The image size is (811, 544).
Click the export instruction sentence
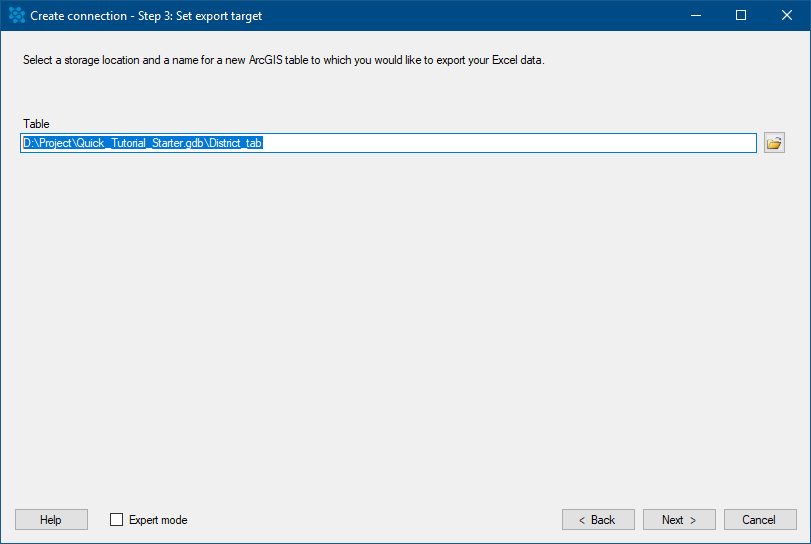[x=283, y=60]
